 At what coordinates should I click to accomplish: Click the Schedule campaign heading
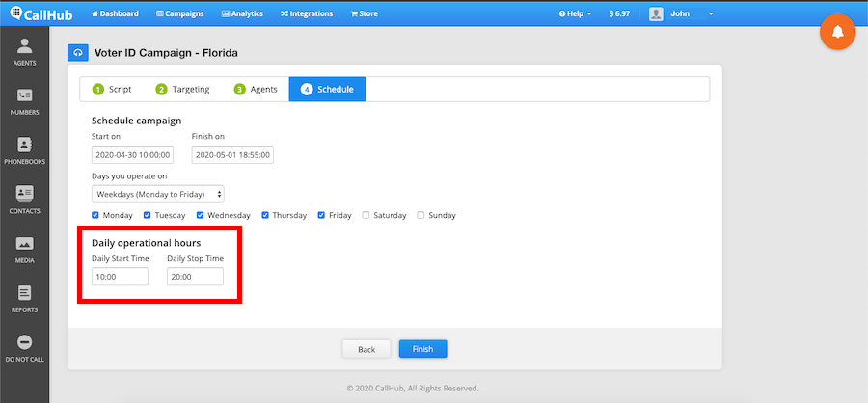pos(137,121)
